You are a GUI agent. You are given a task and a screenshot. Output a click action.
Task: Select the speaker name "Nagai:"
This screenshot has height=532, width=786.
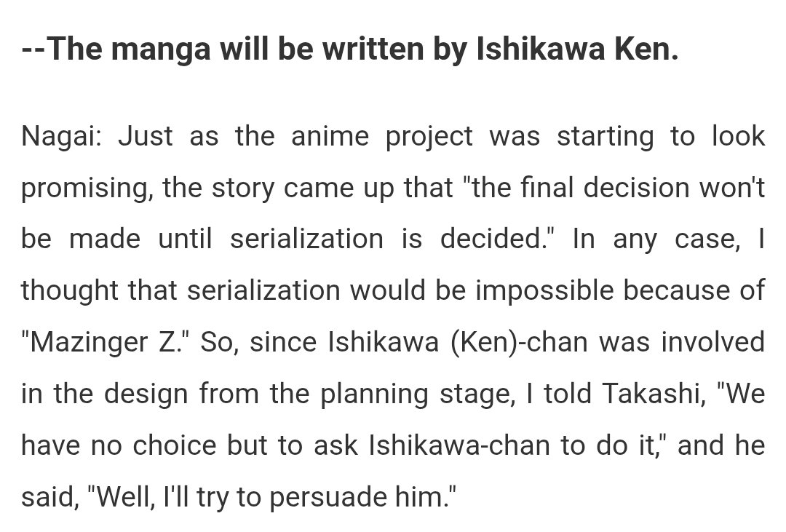click(x=61, y=138)
